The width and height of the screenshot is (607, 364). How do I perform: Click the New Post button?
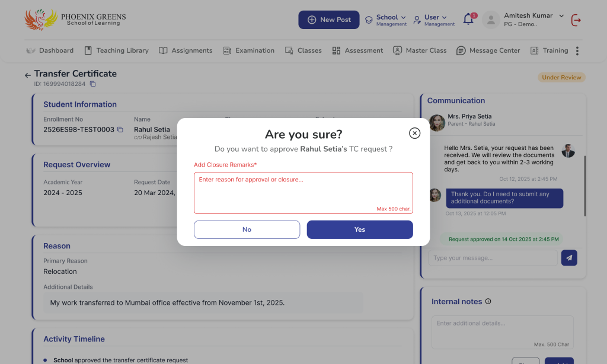coord(329,20)
